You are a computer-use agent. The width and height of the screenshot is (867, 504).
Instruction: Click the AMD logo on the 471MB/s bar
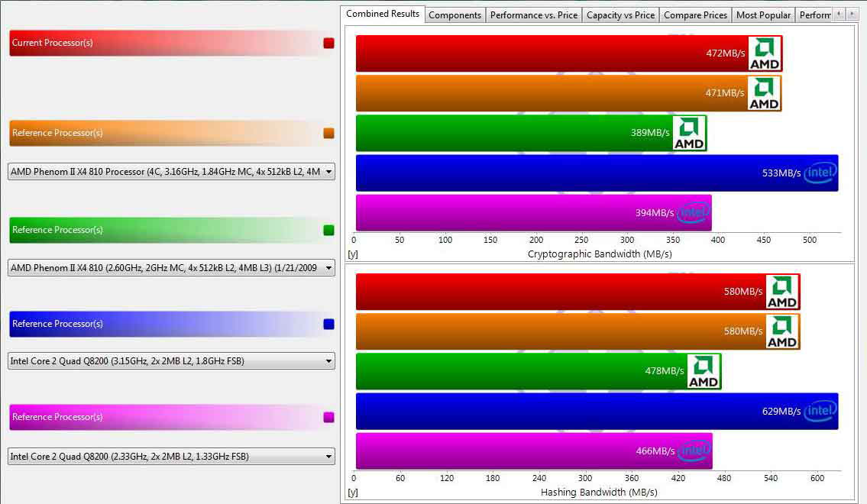[x=764, y=93]
